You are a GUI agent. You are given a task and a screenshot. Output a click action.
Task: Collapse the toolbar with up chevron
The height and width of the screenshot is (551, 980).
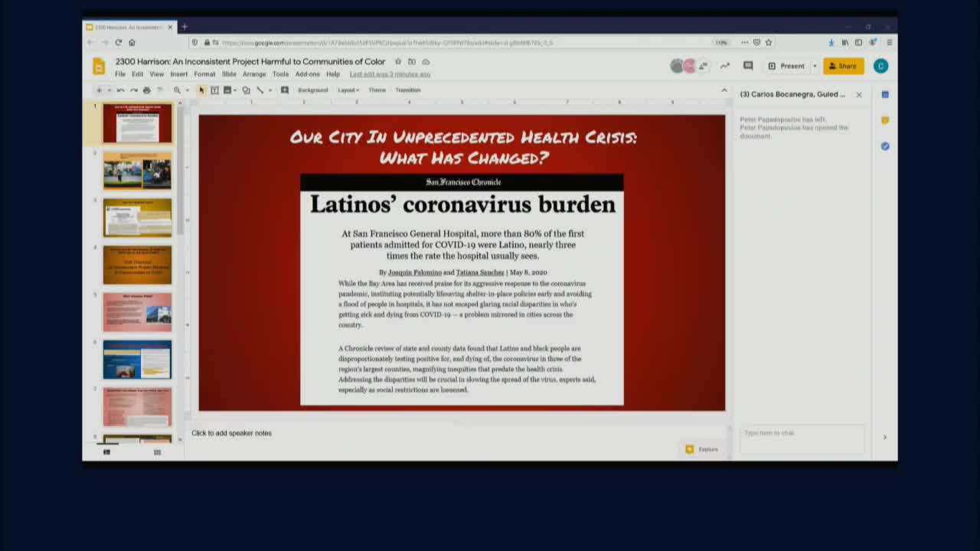pos(724,90)
